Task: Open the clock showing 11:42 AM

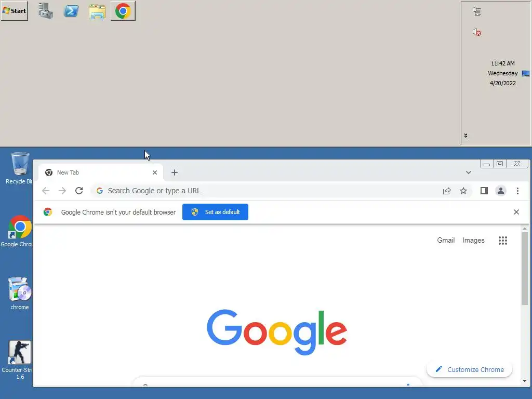Action: [502, 63]
